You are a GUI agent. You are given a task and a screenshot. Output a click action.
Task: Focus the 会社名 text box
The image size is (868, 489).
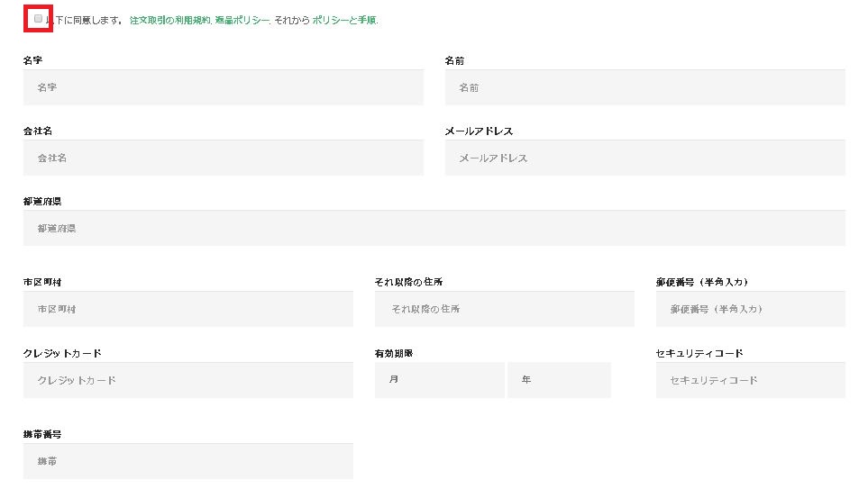223,158
